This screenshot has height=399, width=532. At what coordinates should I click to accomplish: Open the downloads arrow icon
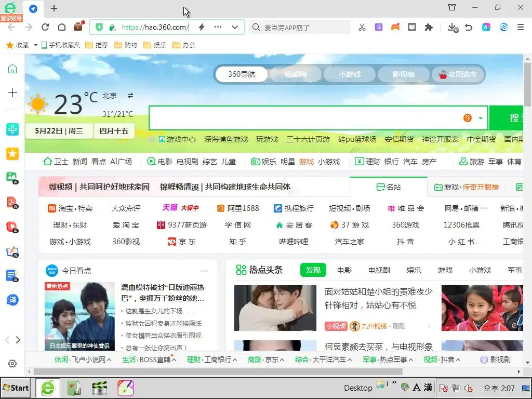click(453, 27)
